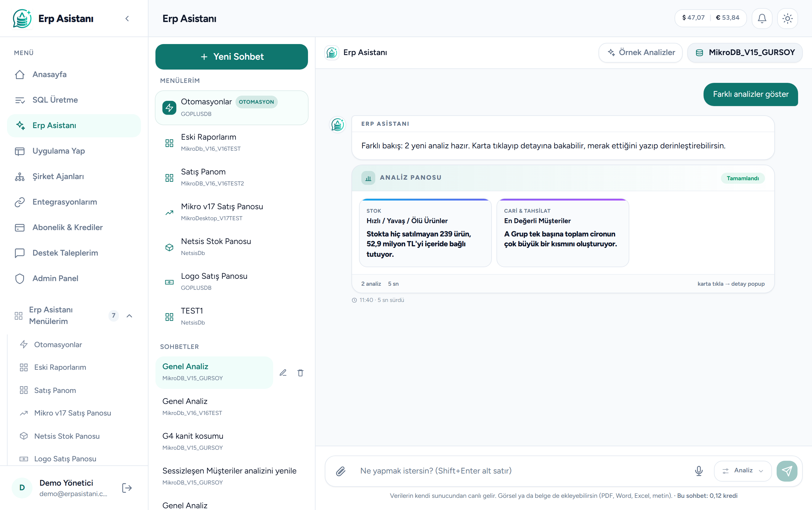The width and height of the screenshot is (812, 510).
Task: Delete the Genel Analiz chat with trash icon
Action: click(x=300, y=373)
